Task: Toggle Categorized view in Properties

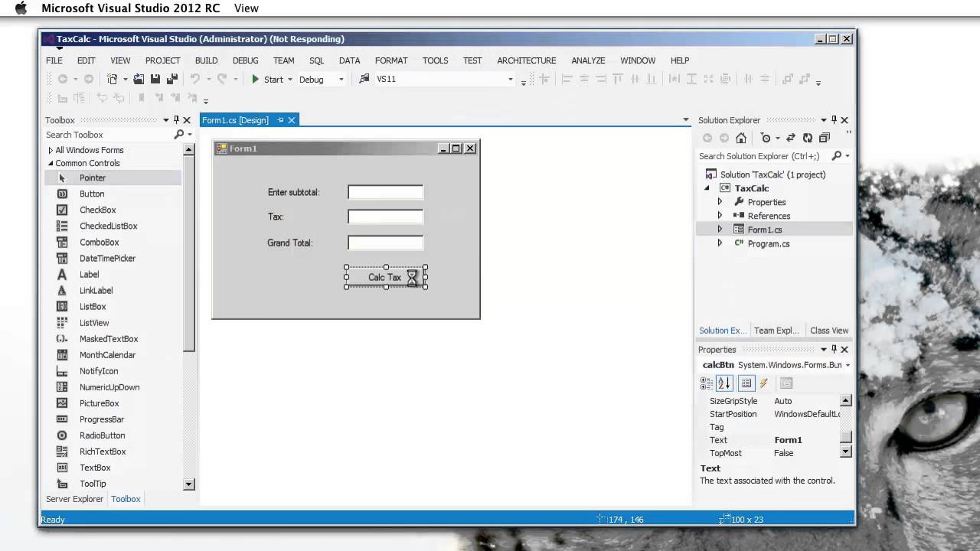Action: coord(706,383)
